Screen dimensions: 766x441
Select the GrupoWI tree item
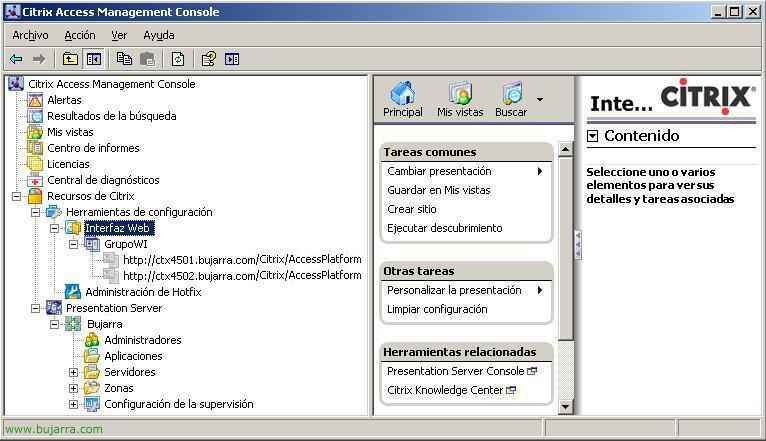pos(126,244)
